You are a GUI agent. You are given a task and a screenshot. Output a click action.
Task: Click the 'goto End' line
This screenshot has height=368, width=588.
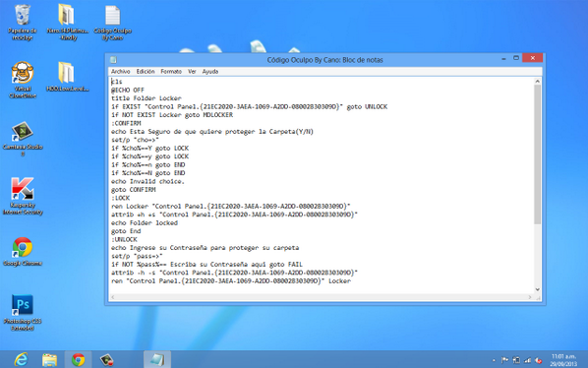[x=126, y=231]
